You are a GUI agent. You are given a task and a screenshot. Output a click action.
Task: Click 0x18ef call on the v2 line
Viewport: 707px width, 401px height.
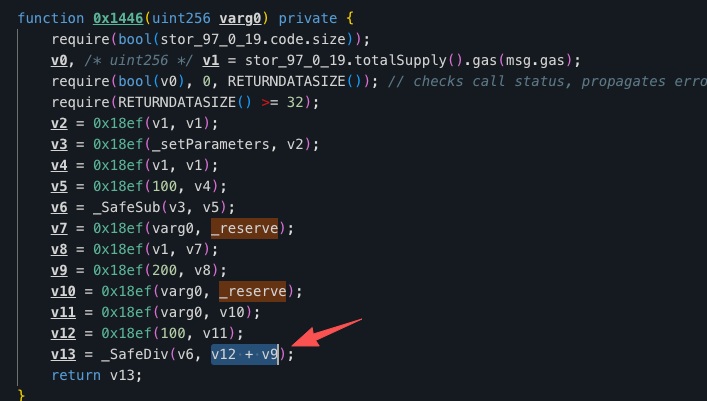[118, 123]
